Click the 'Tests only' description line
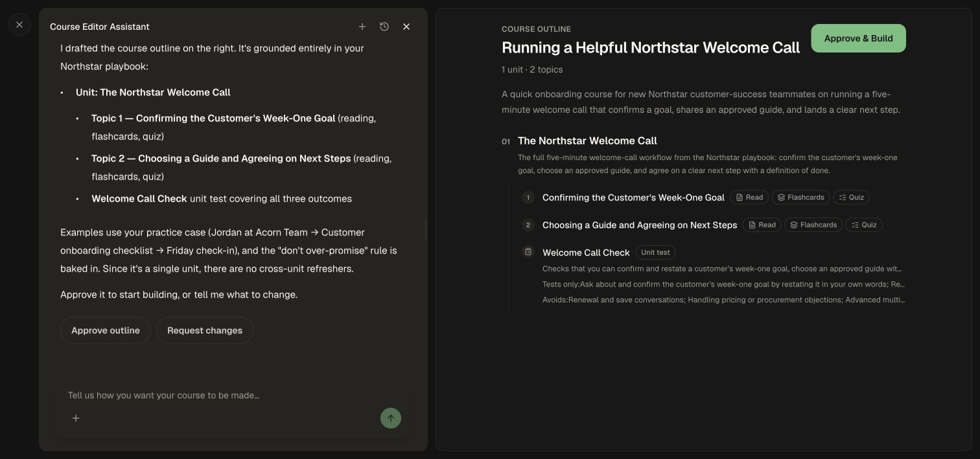The width and height of the screenshot is (980, 459). click(723, 285)
